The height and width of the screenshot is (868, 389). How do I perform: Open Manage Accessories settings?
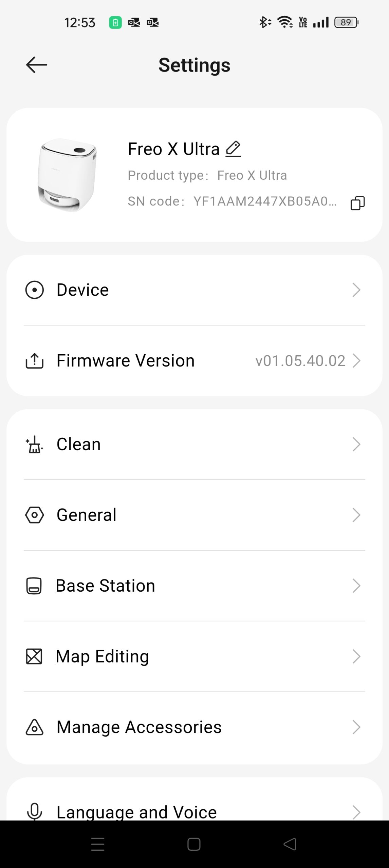139,727
